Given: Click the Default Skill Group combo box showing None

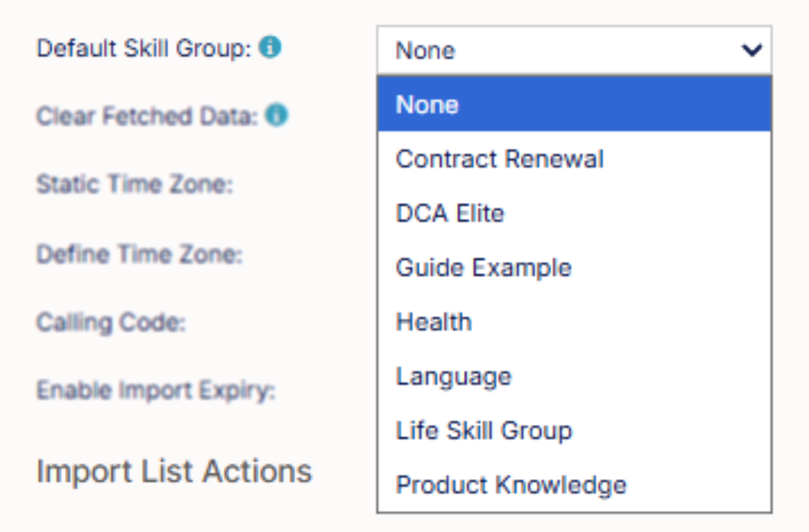Looking at the screenshot, I should click(574, 50).
